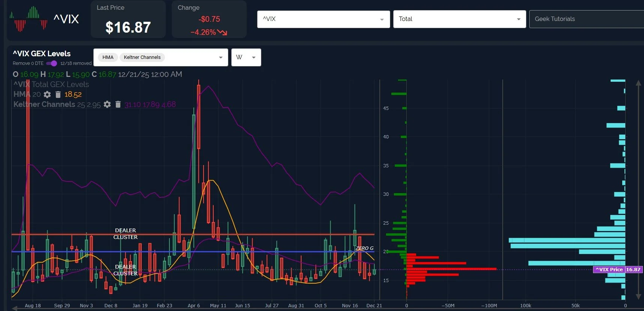Delete Keltner Channels via trash icon
The width and height of the screenshot is (644, 311).
[x=118, y=104]
